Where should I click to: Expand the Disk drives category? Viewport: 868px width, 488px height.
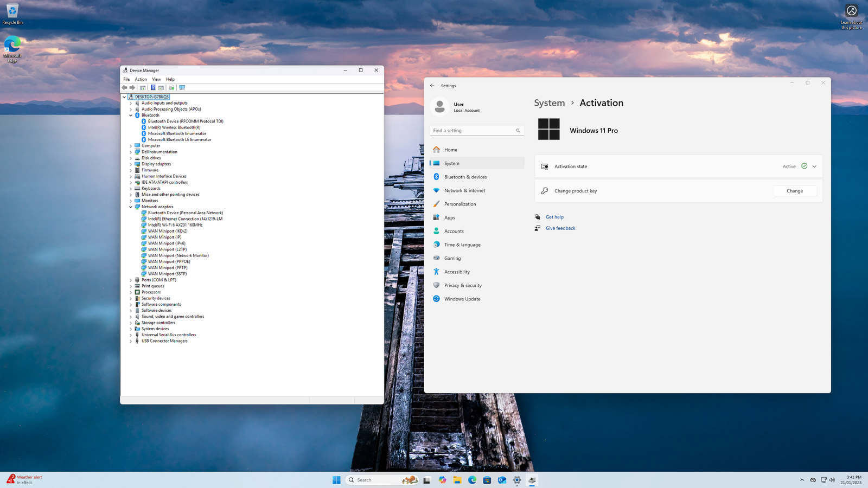click(x=131, y=158)
